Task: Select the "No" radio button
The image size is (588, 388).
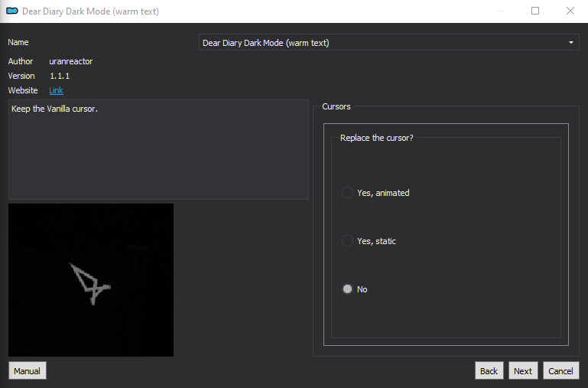Action: (354, 289)
